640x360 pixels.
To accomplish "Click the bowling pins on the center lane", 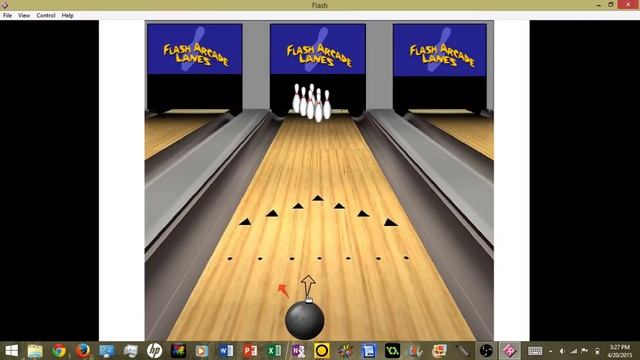I will coord(311,103).
